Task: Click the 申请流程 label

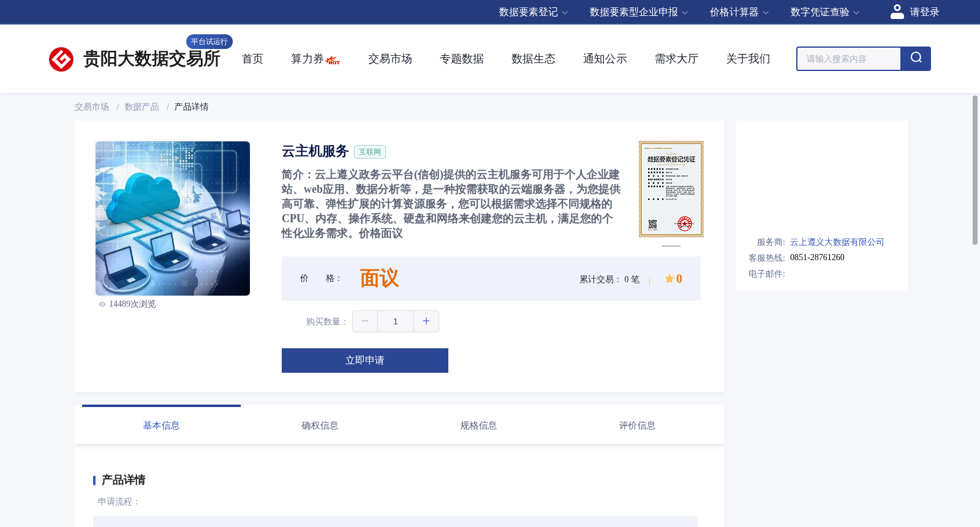Action: pos(119,502)
